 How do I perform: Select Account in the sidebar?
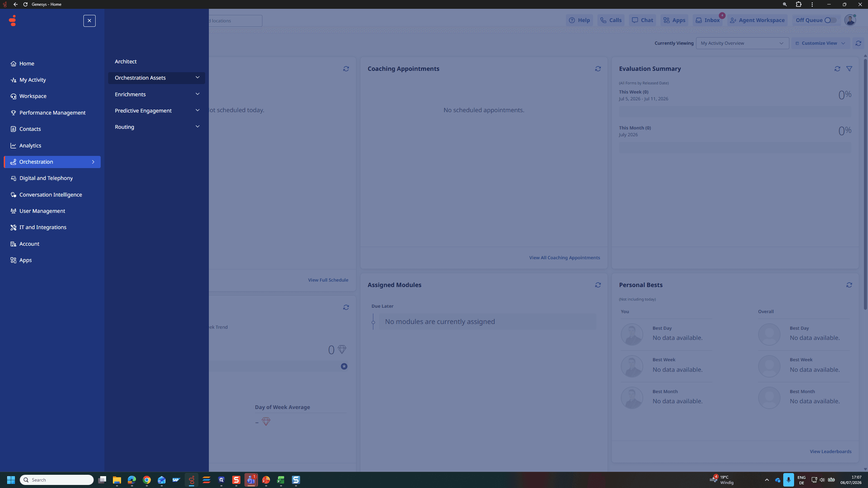click(52, 244)
